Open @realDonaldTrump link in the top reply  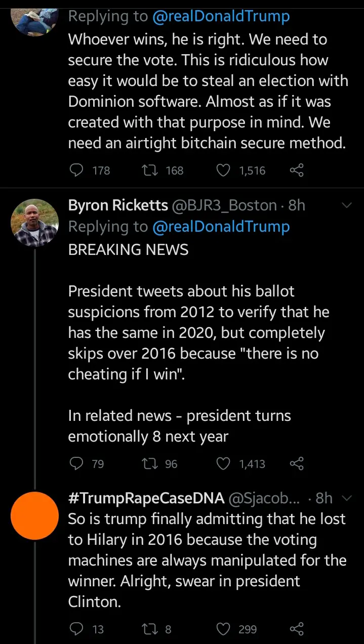click(x=221, y=16)
